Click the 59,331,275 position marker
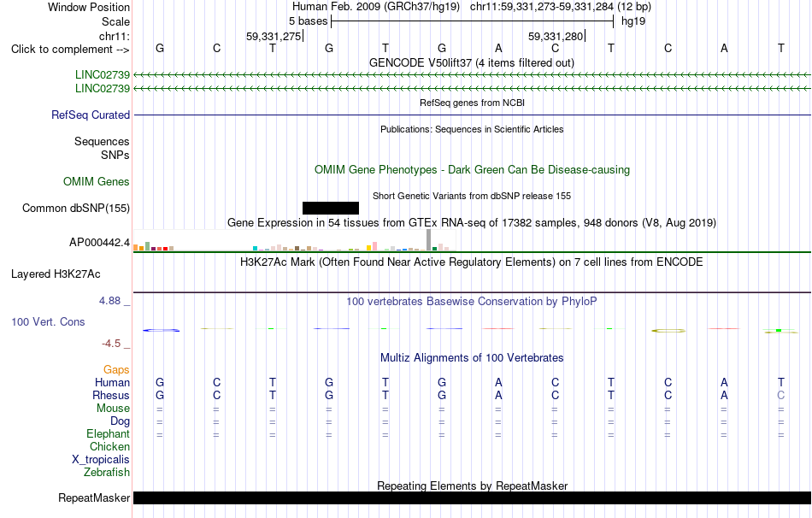 pyautogui.click(x=274, y=36)
